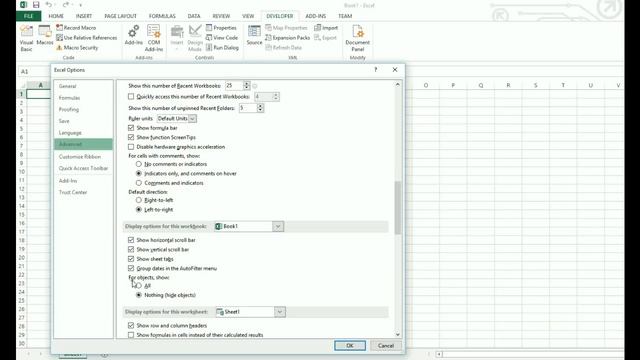Click Refresh Data in XML group

(x=284, y=48)
